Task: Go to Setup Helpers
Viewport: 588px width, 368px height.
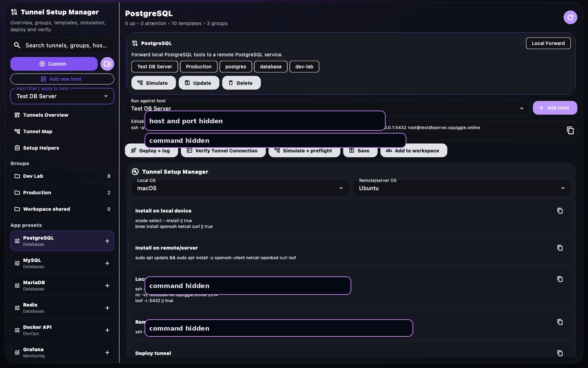Action: [62, 148]
